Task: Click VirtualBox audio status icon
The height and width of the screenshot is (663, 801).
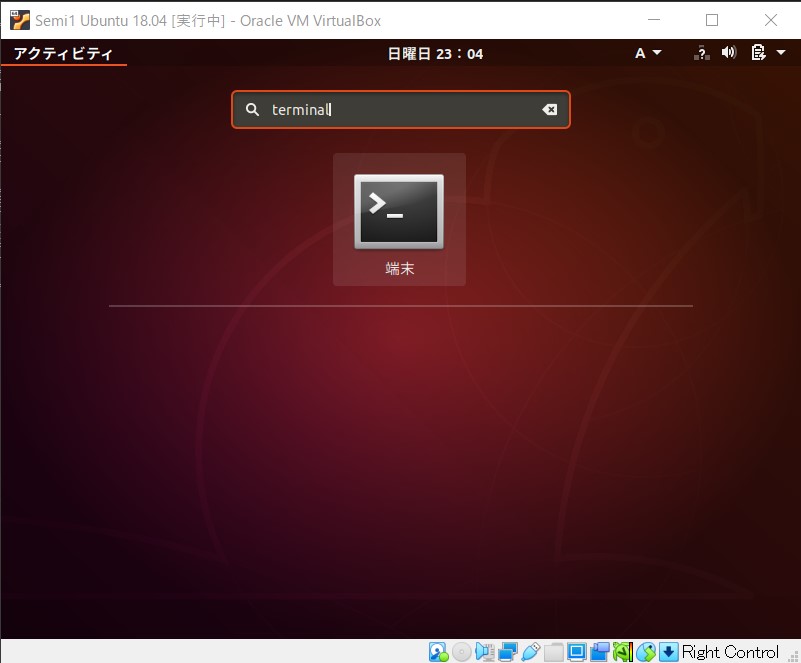Action: click(484, 652)
